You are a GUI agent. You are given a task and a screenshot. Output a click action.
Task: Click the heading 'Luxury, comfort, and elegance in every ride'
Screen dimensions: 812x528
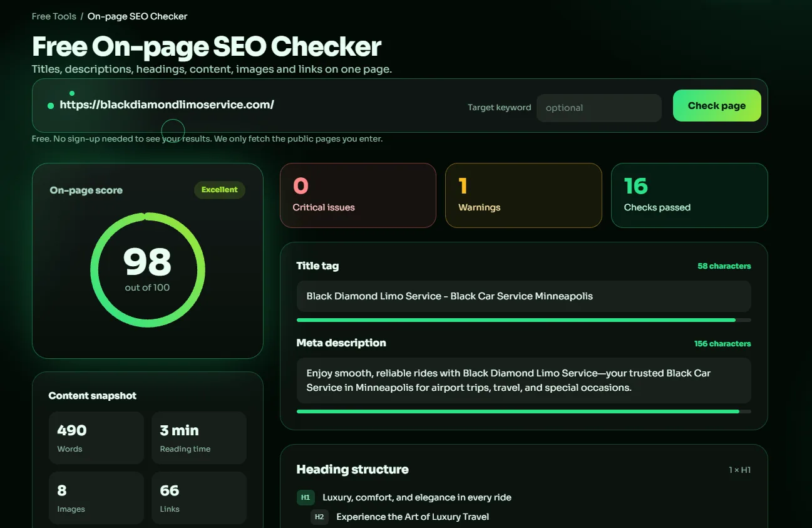click(417, 497)
